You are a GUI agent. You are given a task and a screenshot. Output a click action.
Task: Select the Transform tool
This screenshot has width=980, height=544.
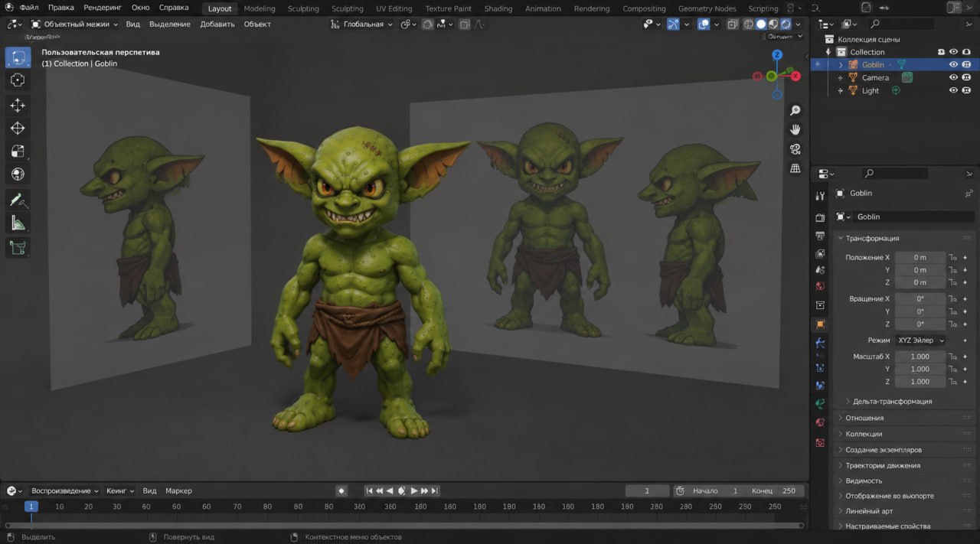click(18, 174)
